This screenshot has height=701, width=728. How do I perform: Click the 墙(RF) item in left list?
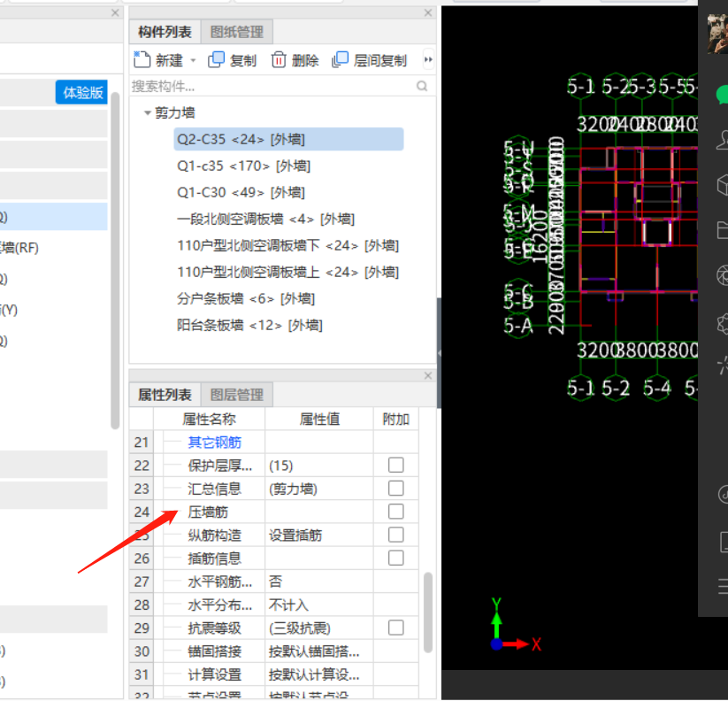tap(19, 248)
